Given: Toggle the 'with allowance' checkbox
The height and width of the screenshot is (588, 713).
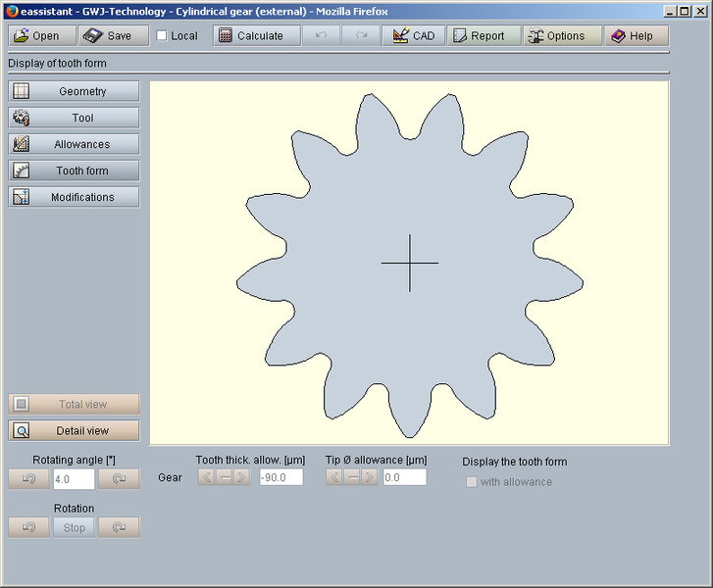Looking at the screenshot, I should [472, 482].
